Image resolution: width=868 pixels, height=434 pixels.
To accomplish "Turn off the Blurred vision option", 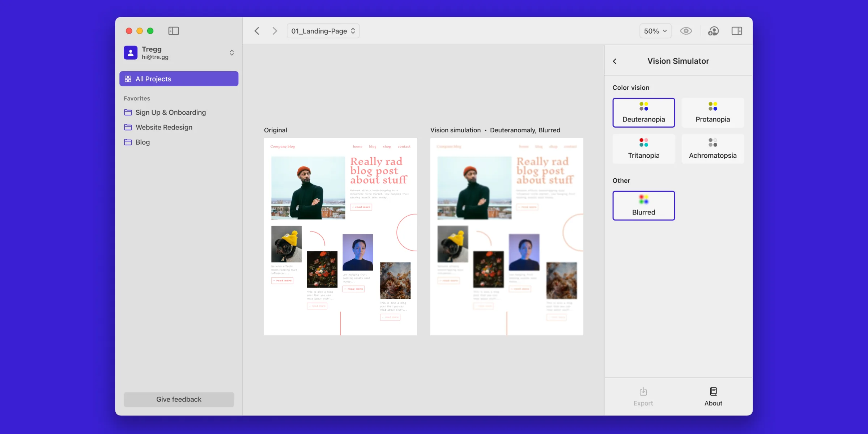I will tap(644, 205).
